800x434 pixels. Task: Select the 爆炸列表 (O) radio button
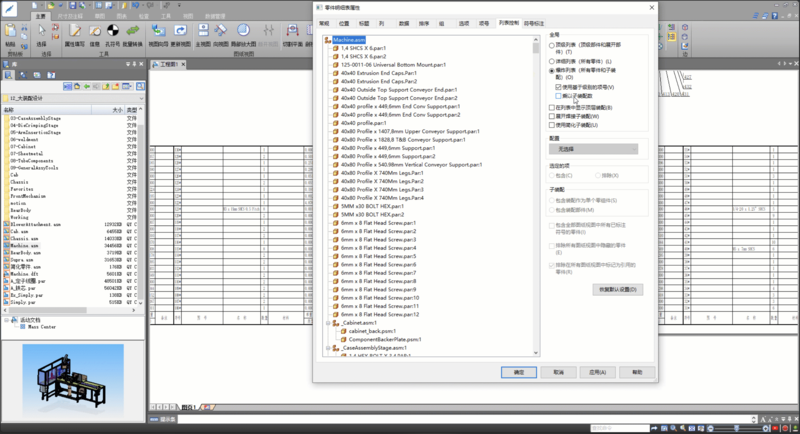click(x=552, y=70)
